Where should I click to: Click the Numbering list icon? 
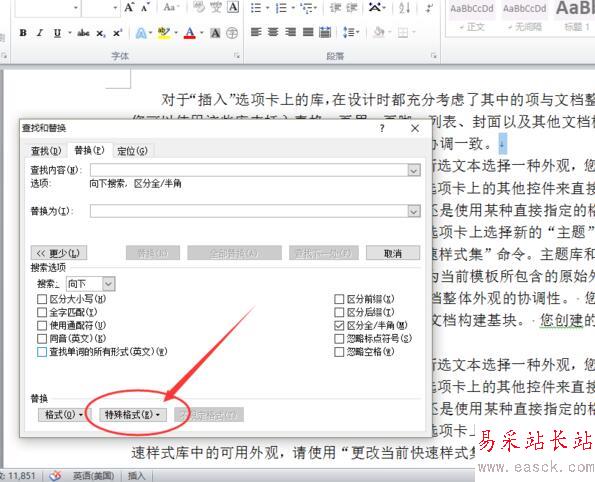pos(281,8)
